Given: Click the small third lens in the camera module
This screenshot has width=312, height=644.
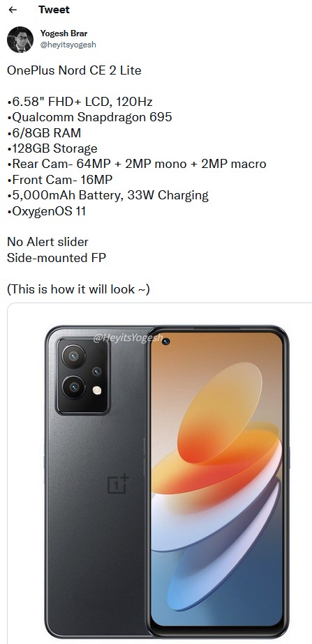Looking at the screenshot, I should coord(96,371).
